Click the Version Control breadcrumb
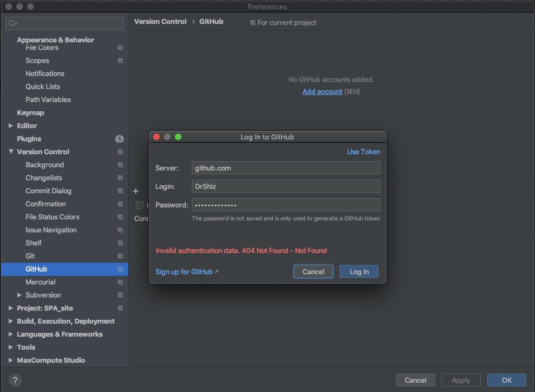Image resolution: width=535 pixels, height=392 pixels. coord(160,22)
